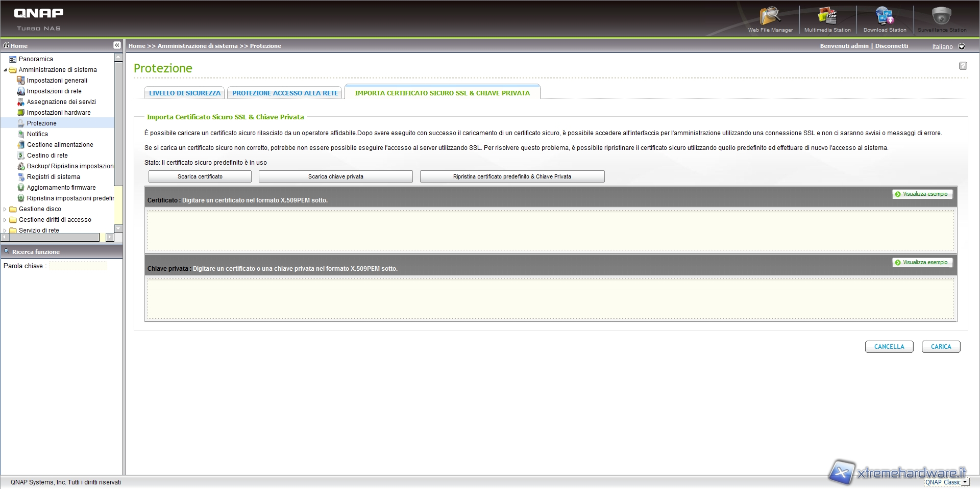980x489 pixels.
Task: Click the Home icon in sidebar header
Action: pos(7,45)
